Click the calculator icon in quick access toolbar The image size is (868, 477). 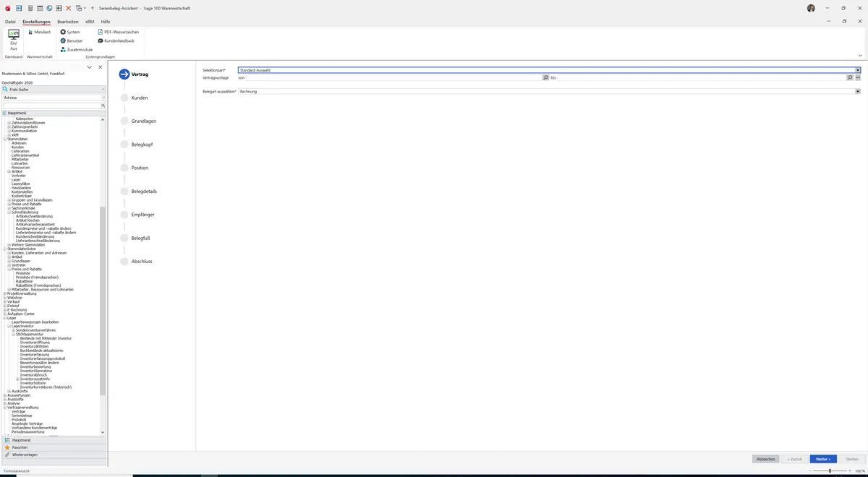(x=30, y=8)
